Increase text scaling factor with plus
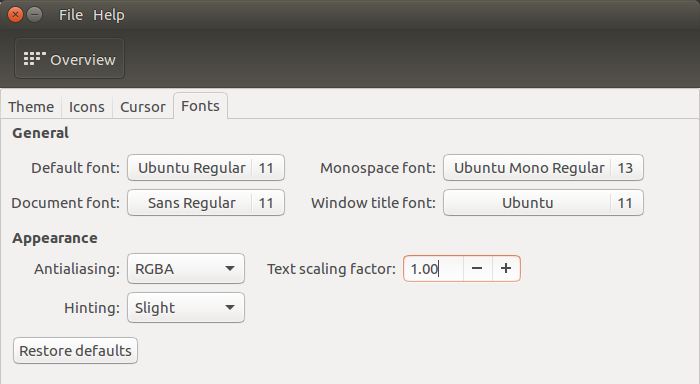The image size is (700, 384). coord(506,269)
